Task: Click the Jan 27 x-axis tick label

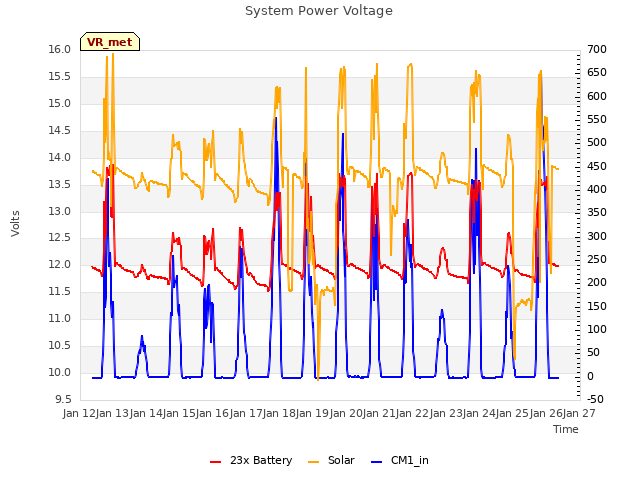Action: click(x=579, y=413)
